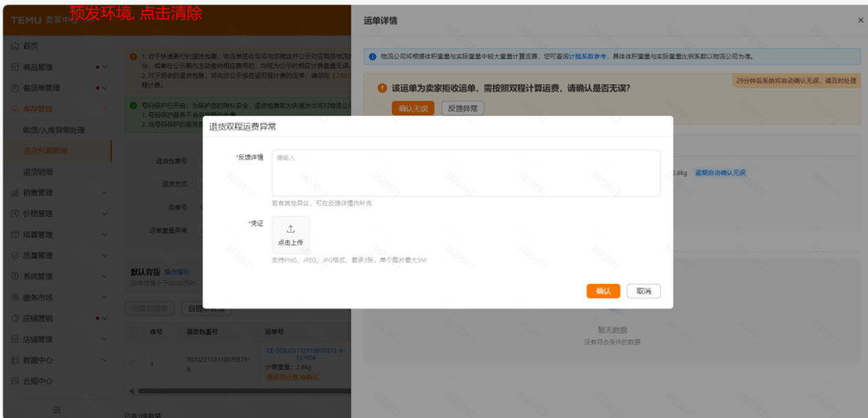
Task: Click the orange 确认 button in dialog
Action: tap(603, 291)
